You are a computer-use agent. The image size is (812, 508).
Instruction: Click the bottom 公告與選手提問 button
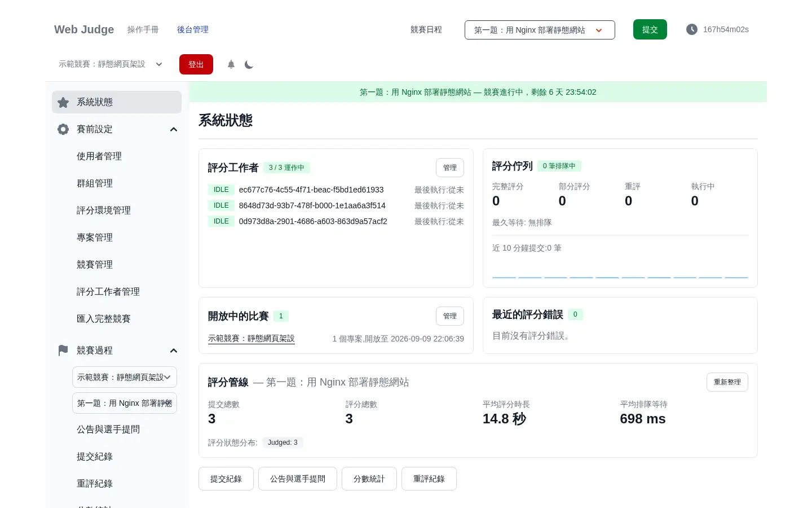(x=298, y=479)
